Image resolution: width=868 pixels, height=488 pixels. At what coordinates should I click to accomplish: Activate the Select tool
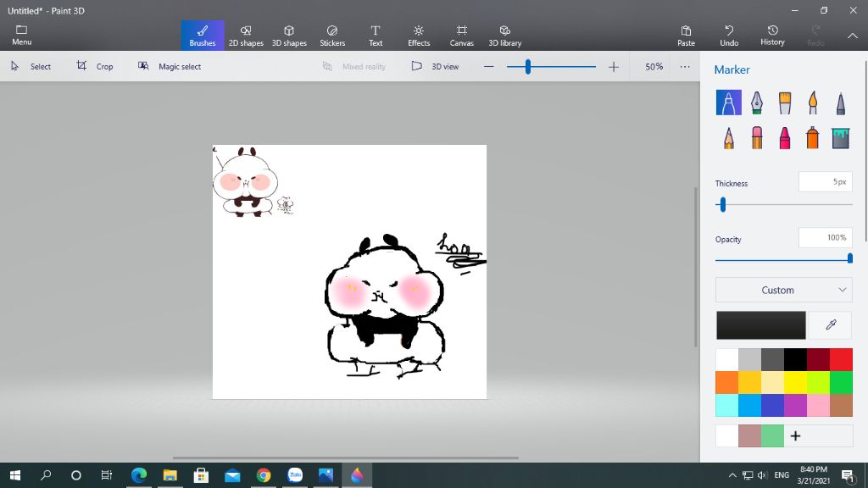(x=31, y=66)
